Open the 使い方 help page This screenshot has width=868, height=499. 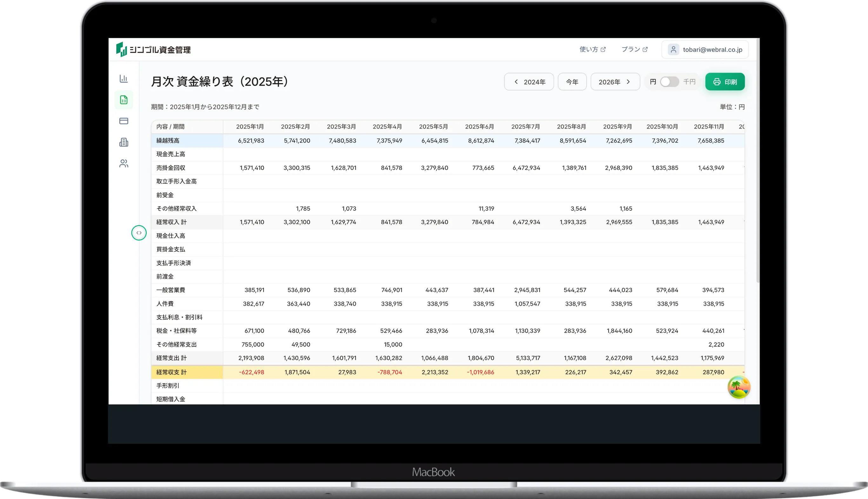592,49
